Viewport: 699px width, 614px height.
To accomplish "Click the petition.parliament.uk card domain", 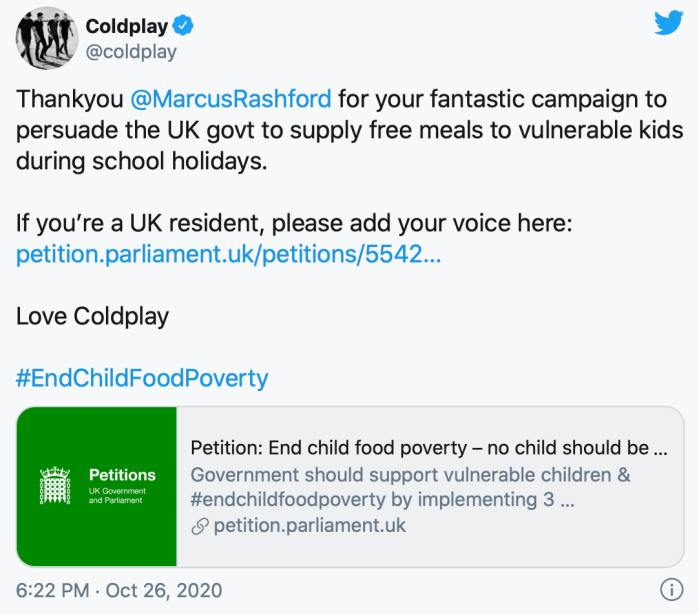I will pos(308,525).
